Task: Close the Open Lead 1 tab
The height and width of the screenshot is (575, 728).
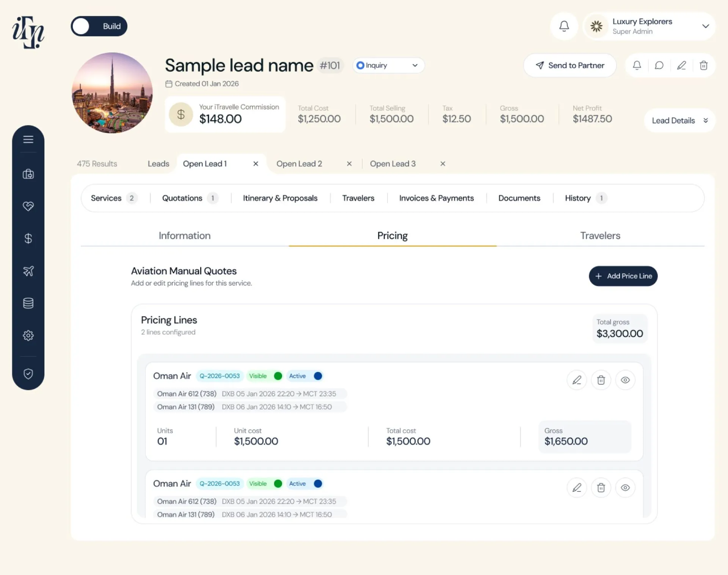Action: [256, 163]
